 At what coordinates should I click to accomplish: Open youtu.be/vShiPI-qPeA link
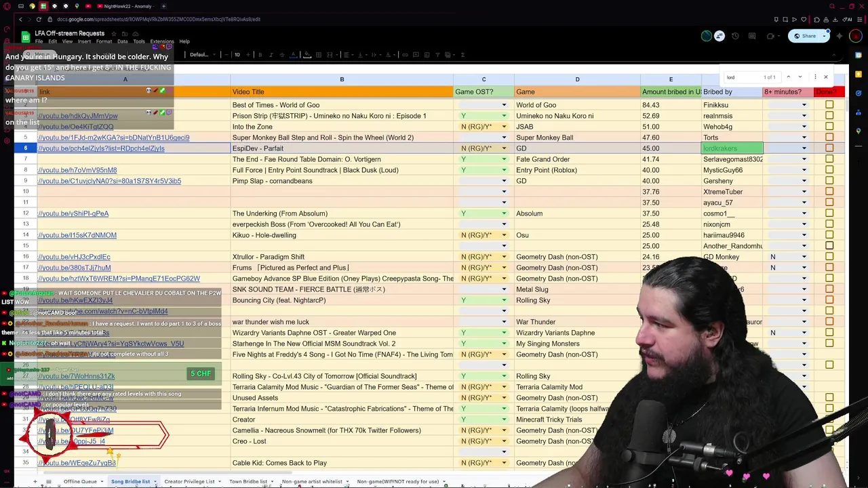[73, 213]
